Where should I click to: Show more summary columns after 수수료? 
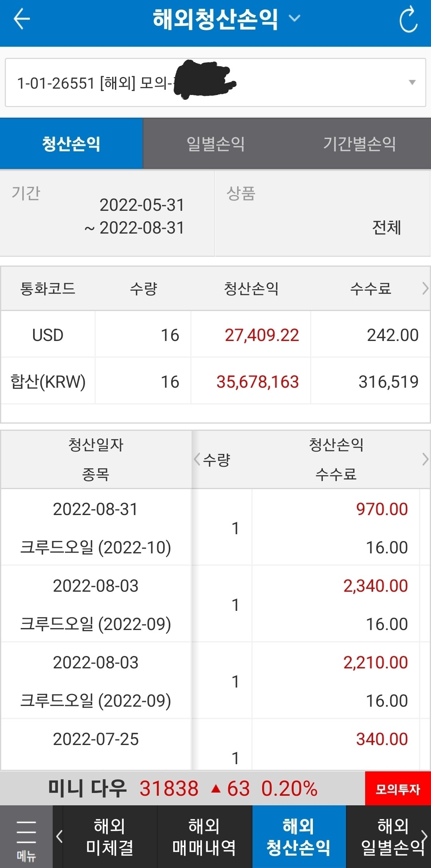425,288
